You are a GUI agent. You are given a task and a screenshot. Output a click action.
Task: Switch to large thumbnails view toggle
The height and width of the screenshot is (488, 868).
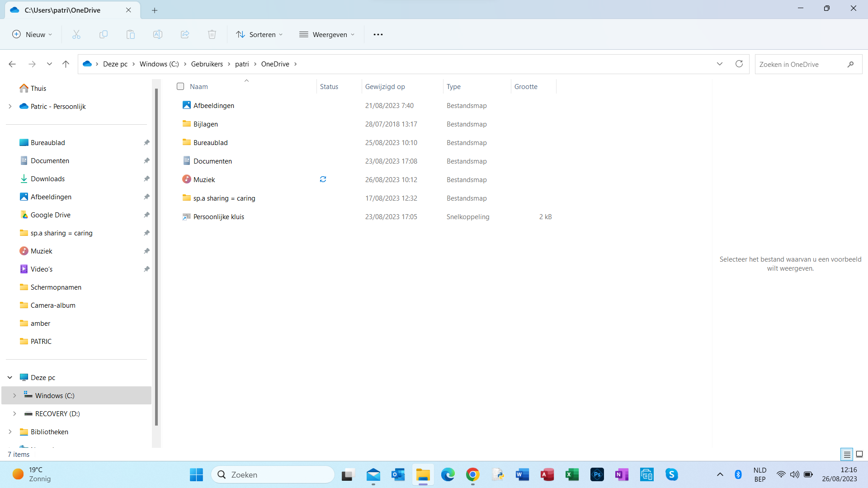859,454
